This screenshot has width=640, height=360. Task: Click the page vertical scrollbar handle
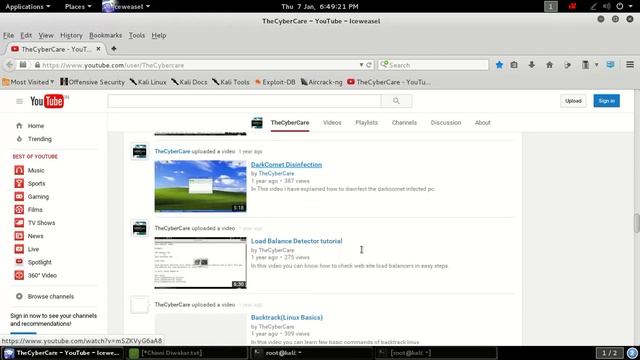click(636, 223)
